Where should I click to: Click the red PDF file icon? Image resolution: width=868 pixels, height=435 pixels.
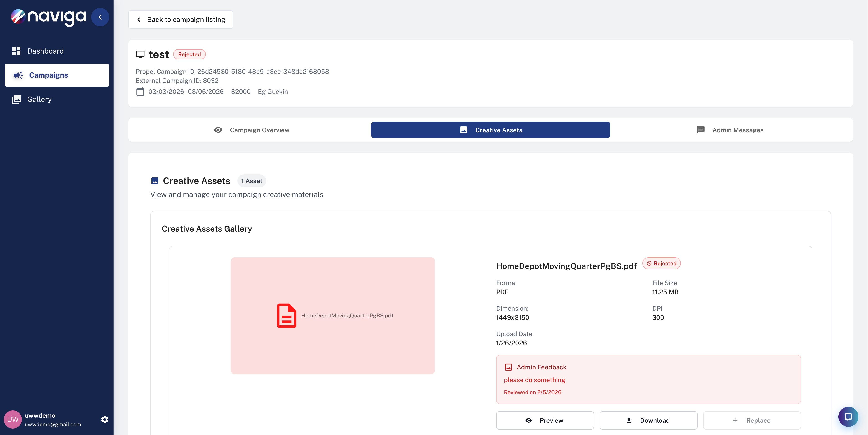tap(286, 315)
